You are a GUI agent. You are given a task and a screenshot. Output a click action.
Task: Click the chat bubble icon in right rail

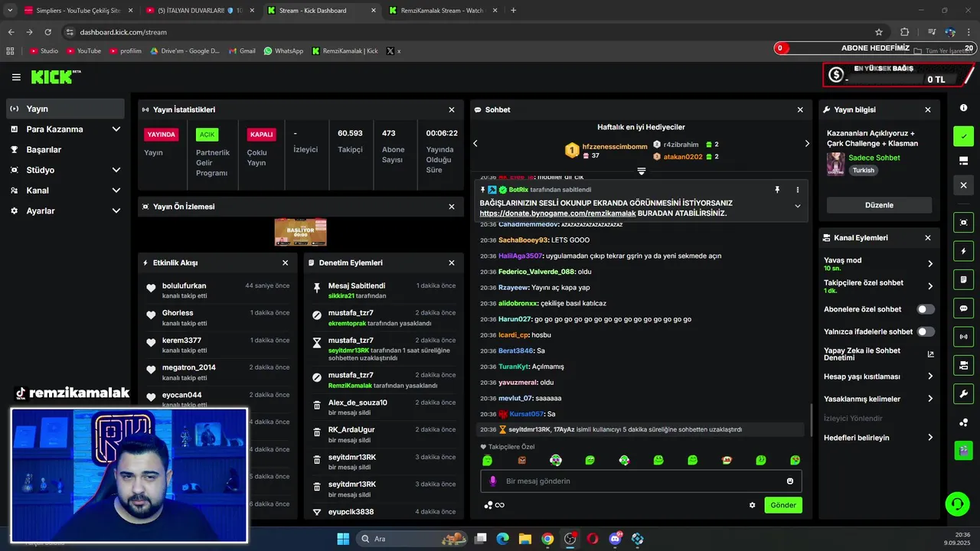(x=964, y=308)
